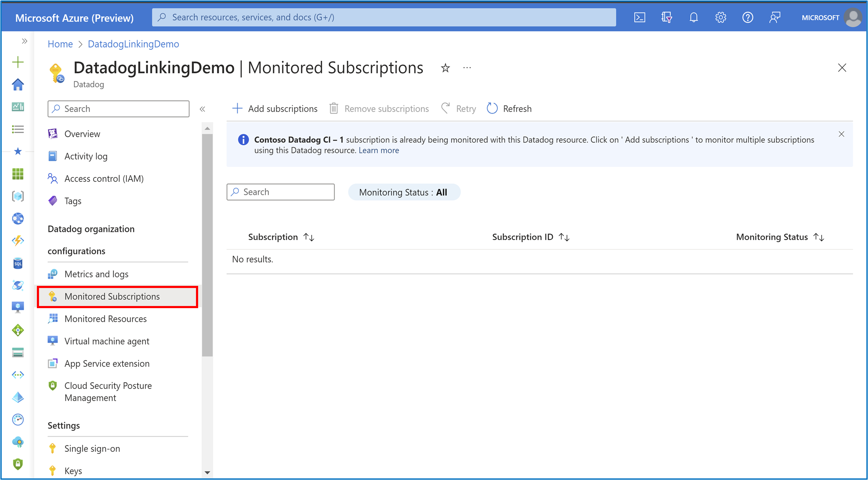
Task: Select Monitored Resources in sidebar
Action: tap(105, 319)
